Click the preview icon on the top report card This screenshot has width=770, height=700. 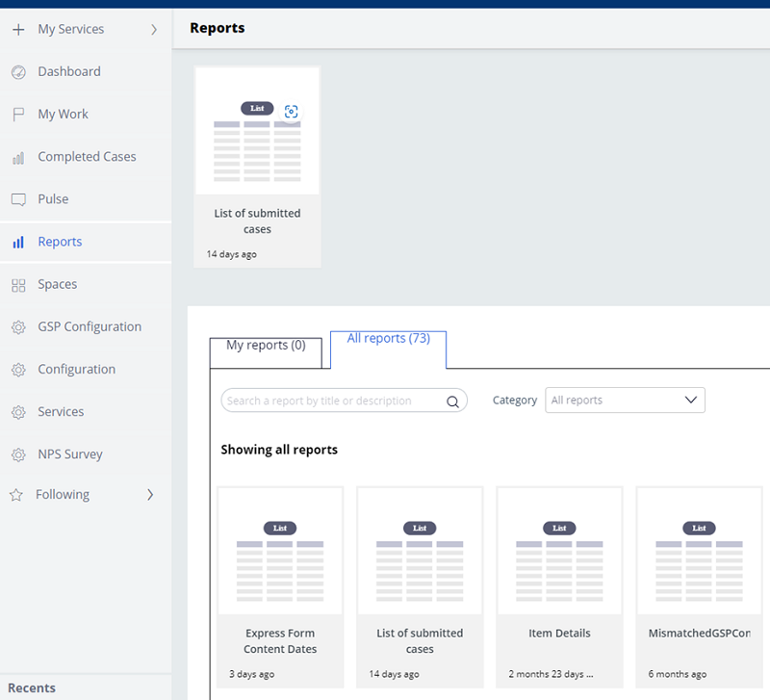(x=291, y=112)
